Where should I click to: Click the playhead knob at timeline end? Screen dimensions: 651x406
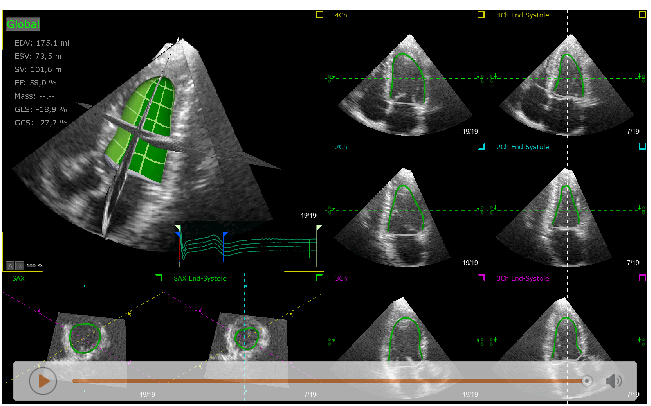point(587,381)
